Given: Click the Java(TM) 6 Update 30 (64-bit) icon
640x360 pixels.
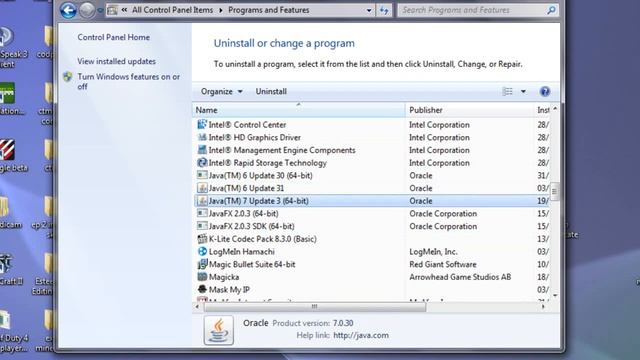Looking at the screenshot, I should 202,175.
